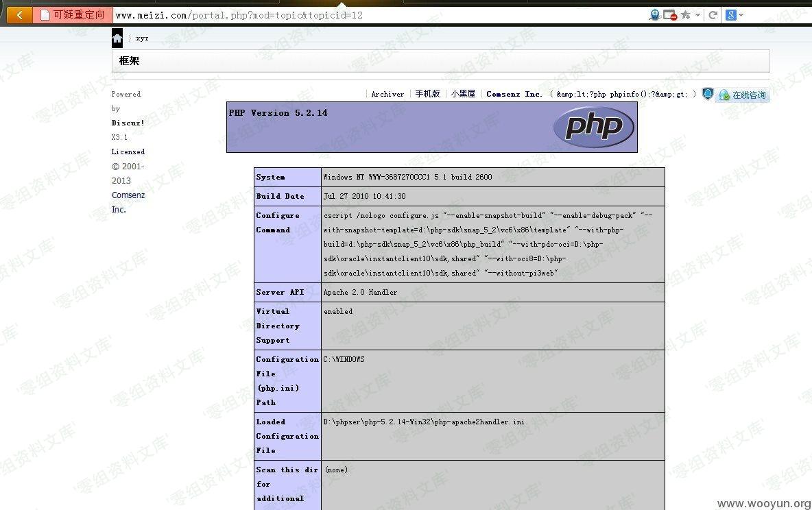Screen dimensions: 812x510
Task: Expand the search engine selector dropdown
Action: coord(741,14)
